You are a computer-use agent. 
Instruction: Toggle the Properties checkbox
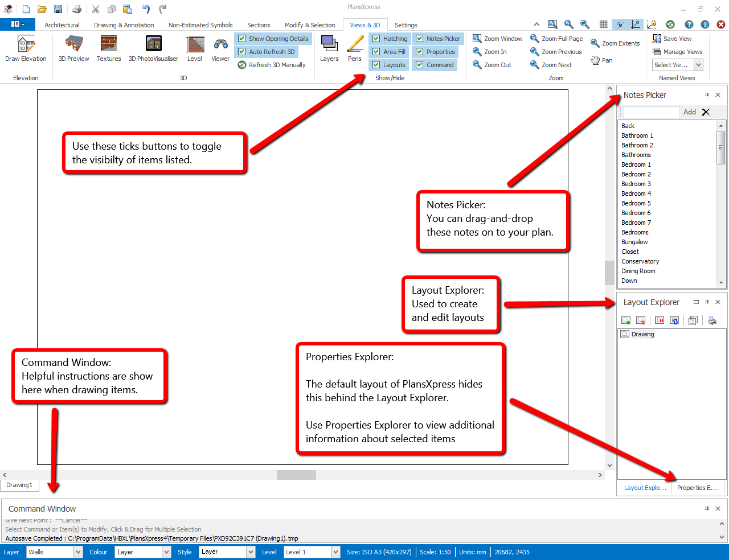pyautogui.click(x=420, y=52)
